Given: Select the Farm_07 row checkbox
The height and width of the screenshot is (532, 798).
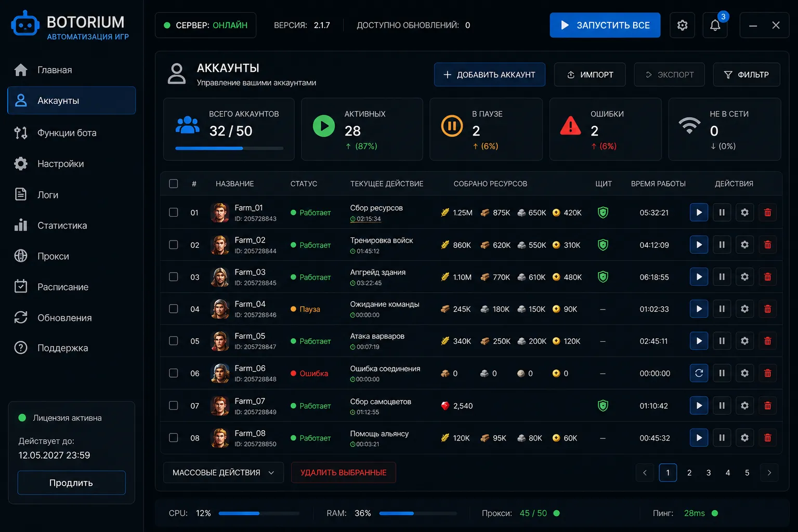Looking at the screenshot, I should coord(174,405).
